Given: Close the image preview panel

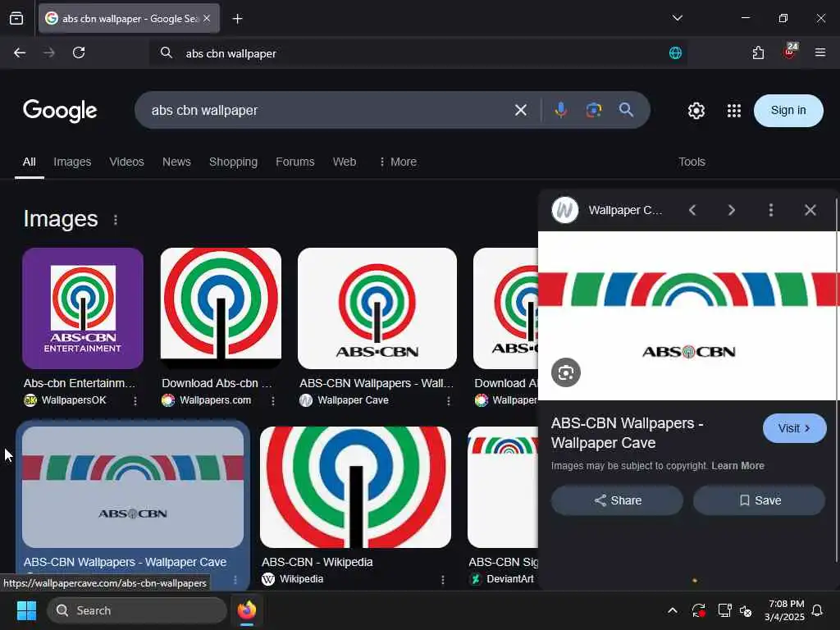Looking at the screenshot, I should coord(810,210).
